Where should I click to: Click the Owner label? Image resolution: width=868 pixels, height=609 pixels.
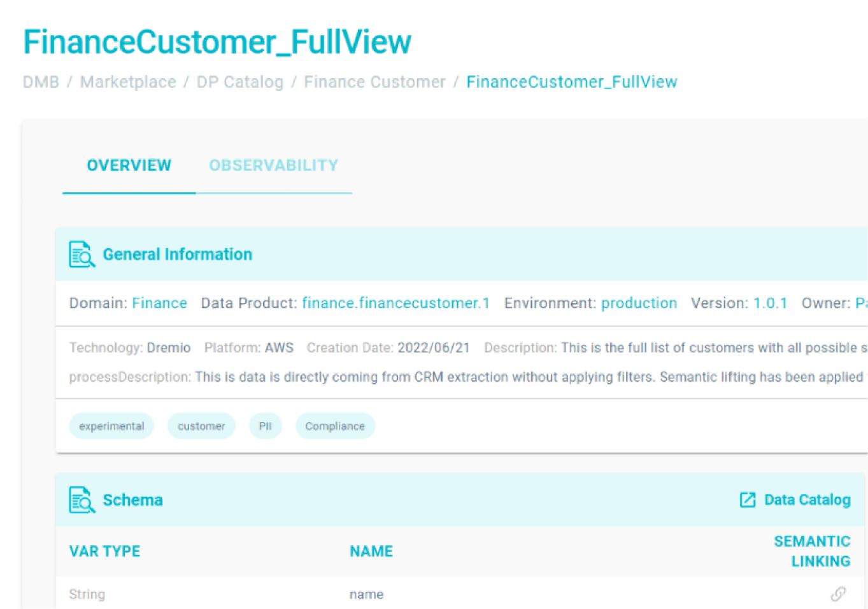(x=826, y=303)
